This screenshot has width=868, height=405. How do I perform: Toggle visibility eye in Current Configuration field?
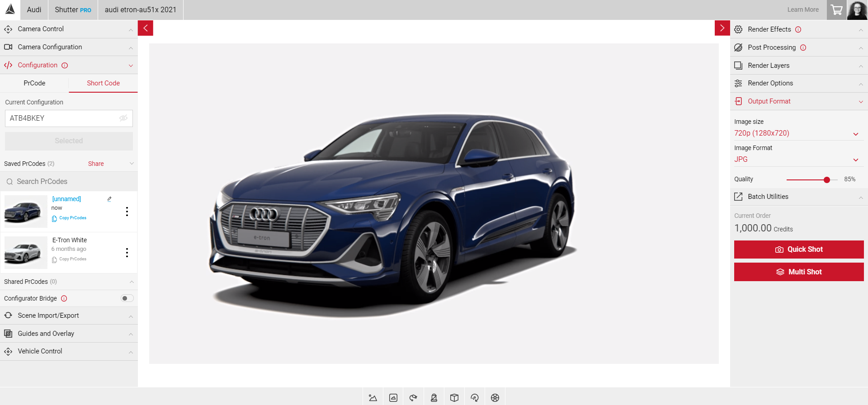pyautogui.click(x=123, y=118)
